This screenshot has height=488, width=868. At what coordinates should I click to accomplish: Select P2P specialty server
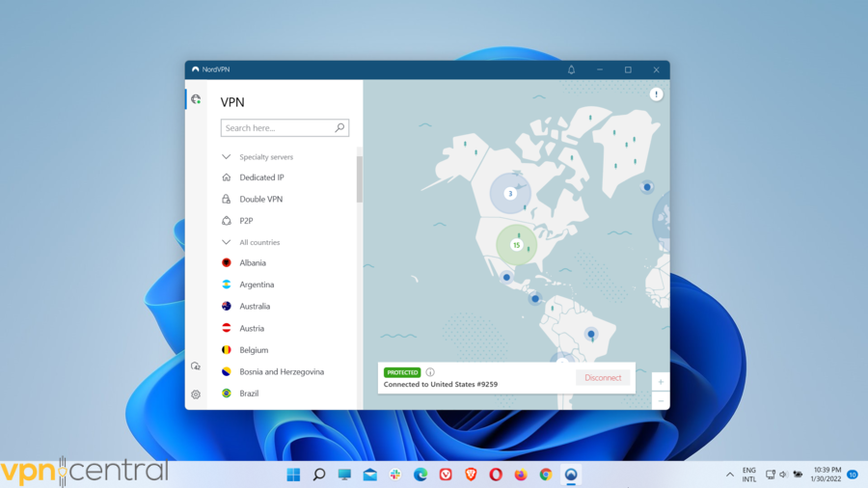tap(246, 221)
